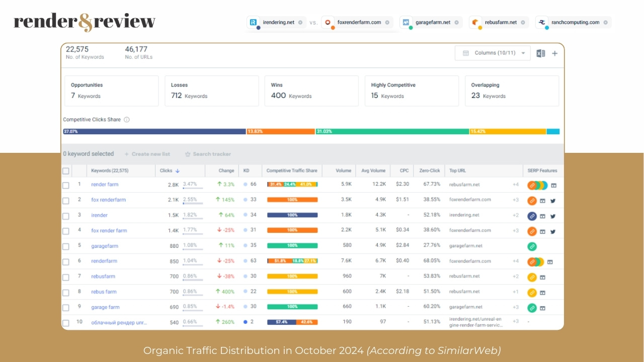Click Twitter SERP feature icon in irender row
Screen dimensions: 644x362
click(x=553, y=216)
